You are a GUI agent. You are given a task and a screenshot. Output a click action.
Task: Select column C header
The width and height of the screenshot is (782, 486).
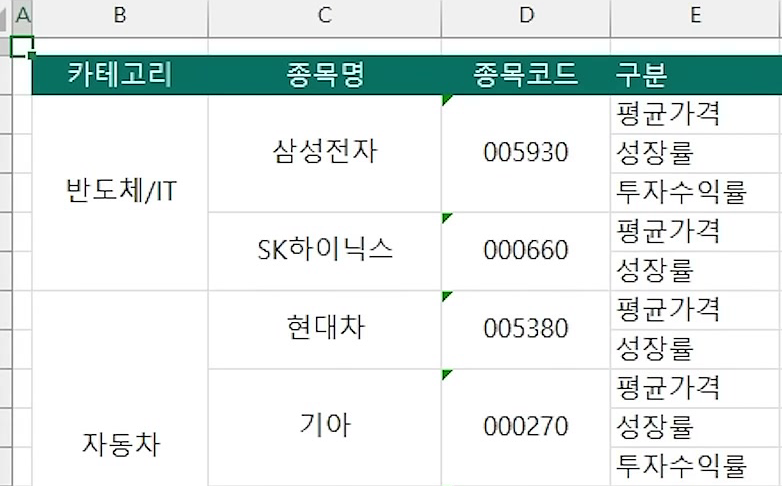tap(325, 18)
